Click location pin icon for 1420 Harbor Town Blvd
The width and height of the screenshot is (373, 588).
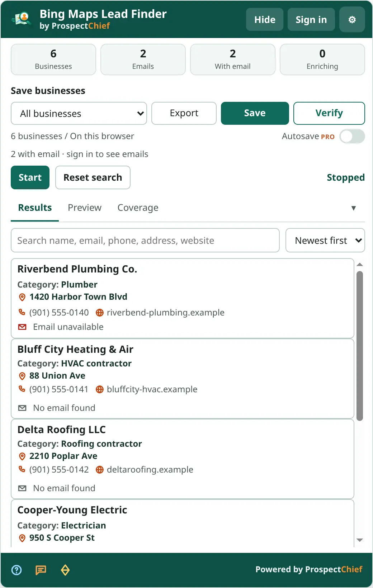(22, 297)
